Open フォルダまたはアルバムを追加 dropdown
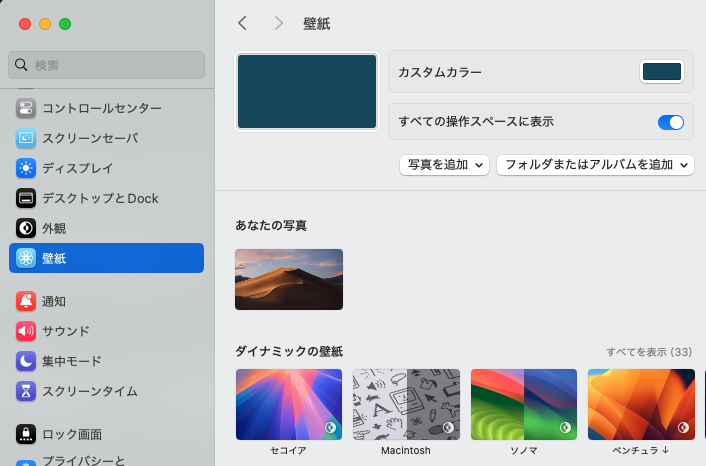 pyautogui.click(x=595, y=165)
